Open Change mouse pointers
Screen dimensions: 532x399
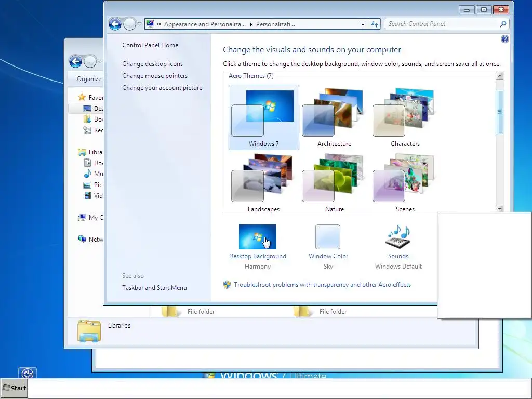pyautogui.click(x=155, y=76)
